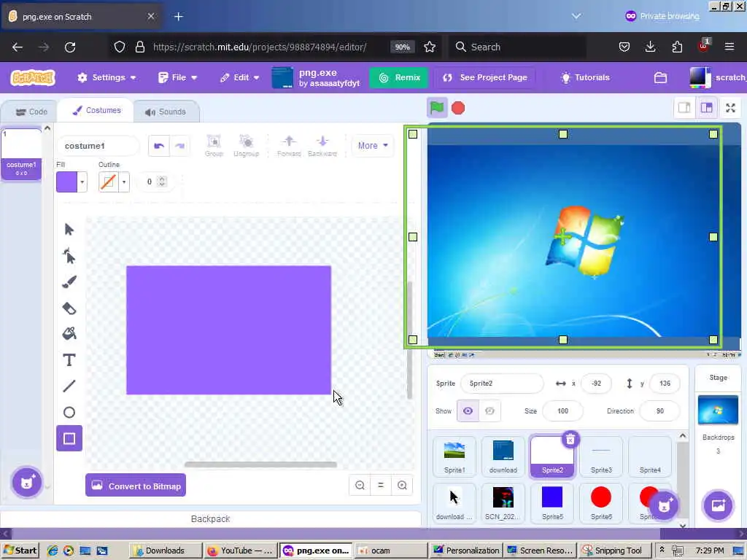Click the sprite y position field
The image size is (747, 560).
click(665, 384)
